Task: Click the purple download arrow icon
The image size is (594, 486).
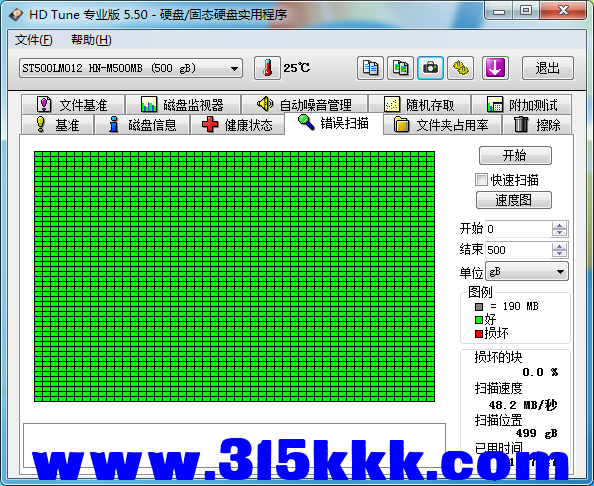Action: tap(495, 68)
